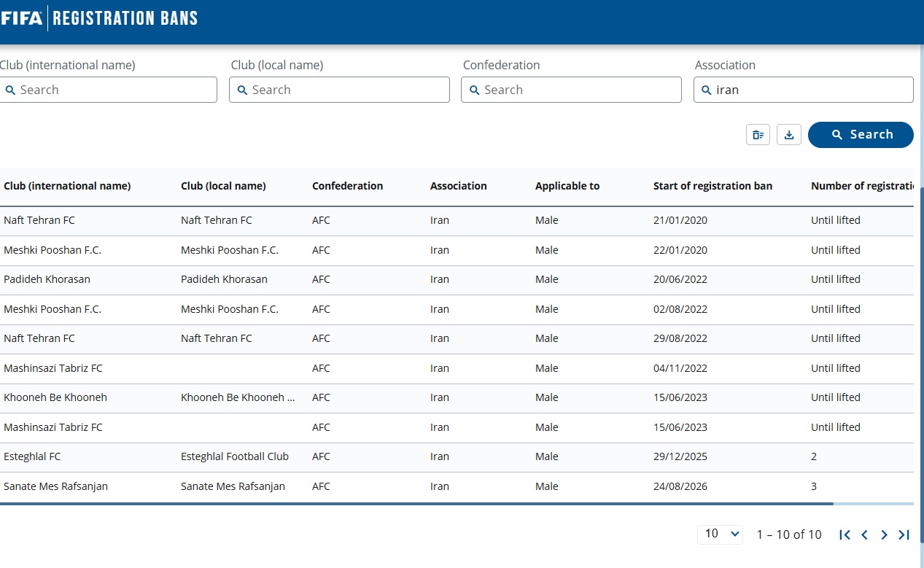Focus the Club (international name) search field
The width and height of the screenshot is (924, 568).
point(107,90)
